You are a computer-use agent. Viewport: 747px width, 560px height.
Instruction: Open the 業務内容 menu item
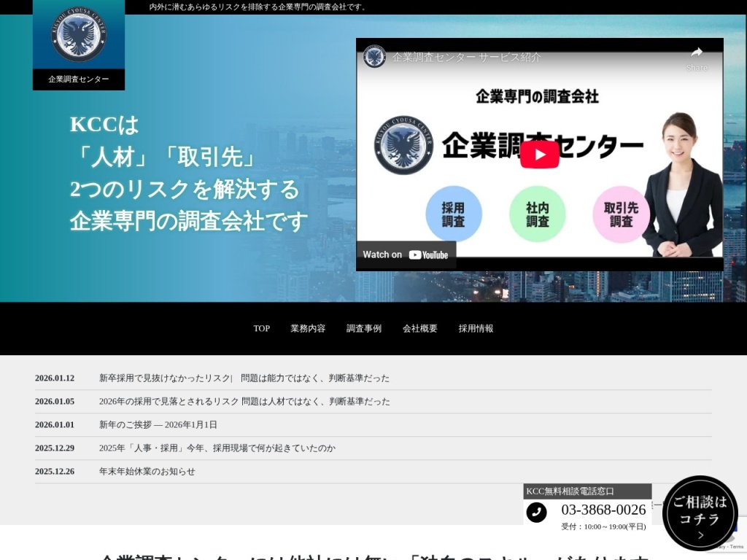308,329
